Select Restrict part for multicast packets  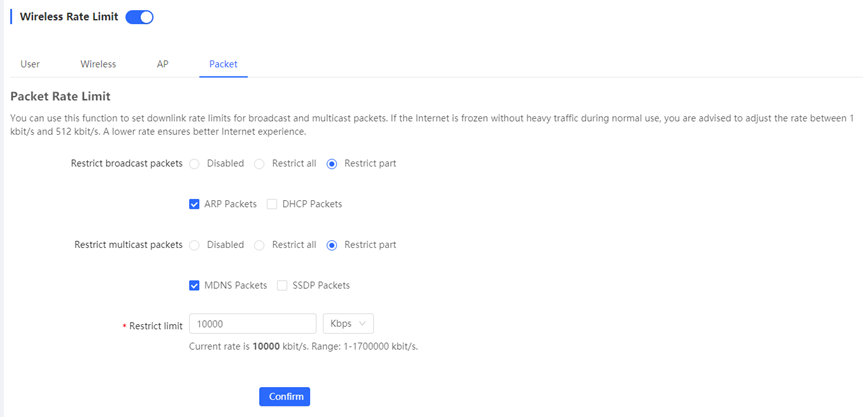click(332, 245)
